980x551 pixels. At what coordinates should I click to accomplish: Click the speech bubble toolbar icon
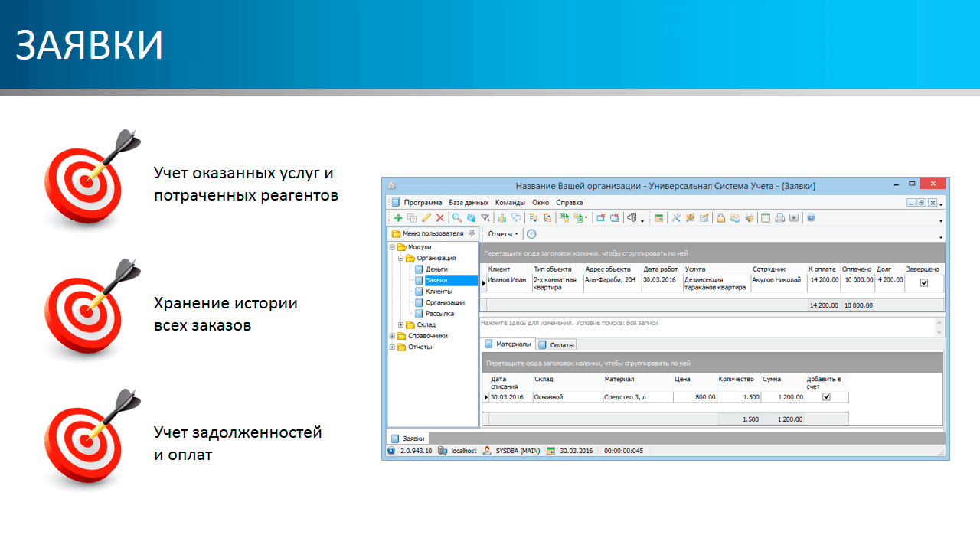coord(516,217)
